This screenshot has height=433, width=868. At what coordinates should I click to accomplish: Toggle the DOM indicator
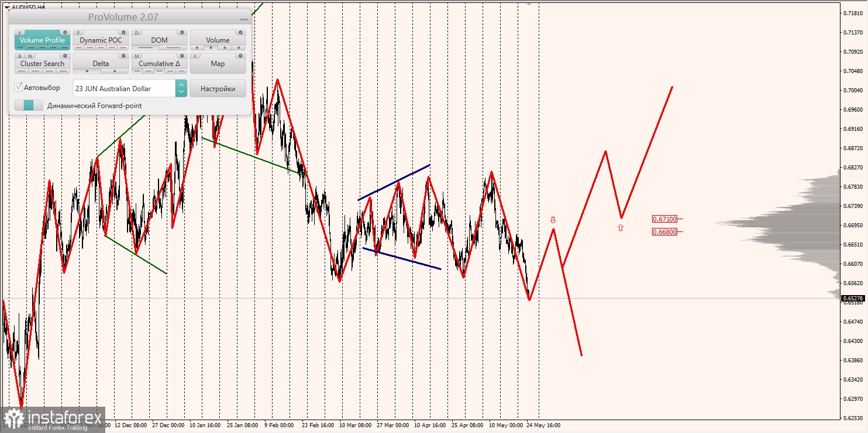[159, 40]
